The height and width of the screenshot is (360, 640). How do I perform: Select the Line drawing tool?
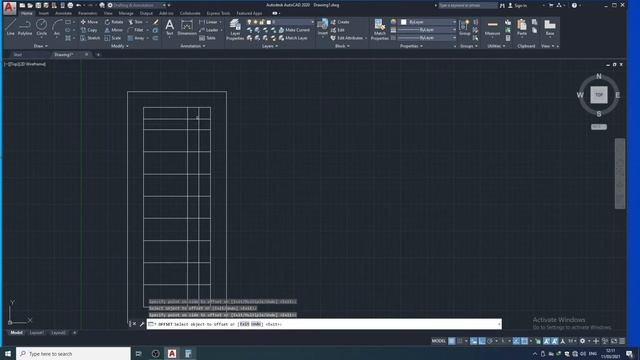[x=10, y=27]
